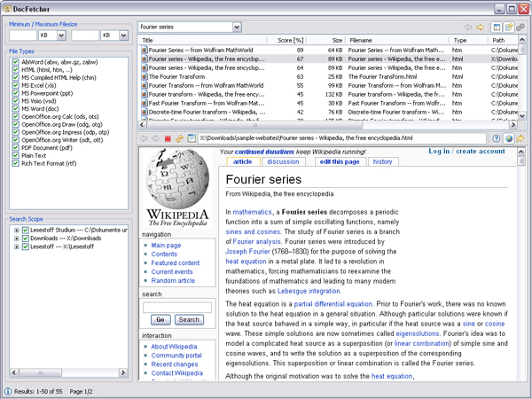Viewport: 532px width, 399px height.
Task: Open maximum filesize unit dropdown
Action: pos(123,35)
